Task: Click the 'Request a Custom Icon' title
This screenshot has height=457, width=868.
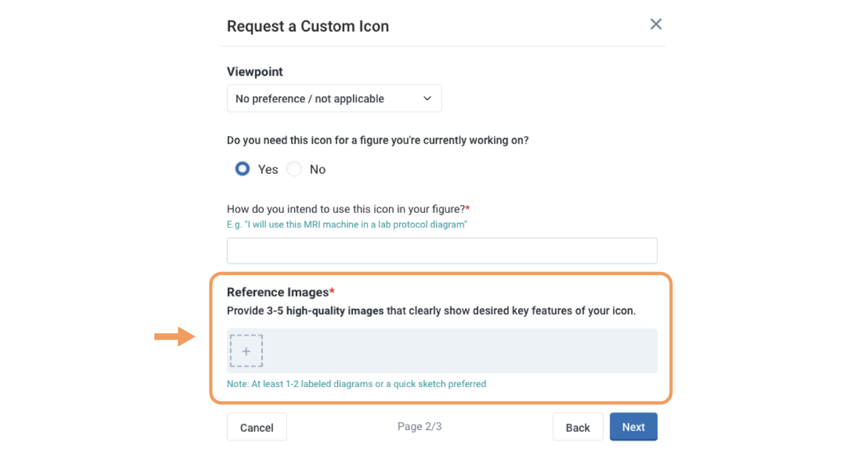Action: tap(307, 26)
